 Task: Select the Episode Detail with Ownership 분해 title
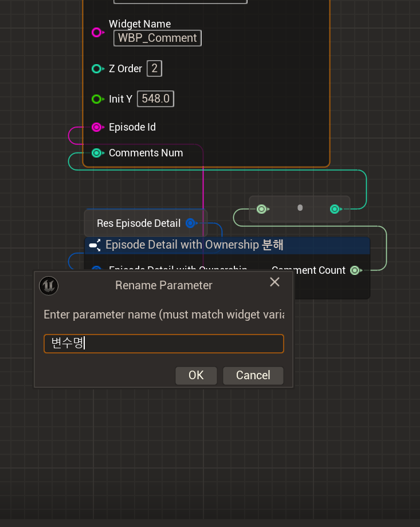pyautogui.click(x=195, y=245)
